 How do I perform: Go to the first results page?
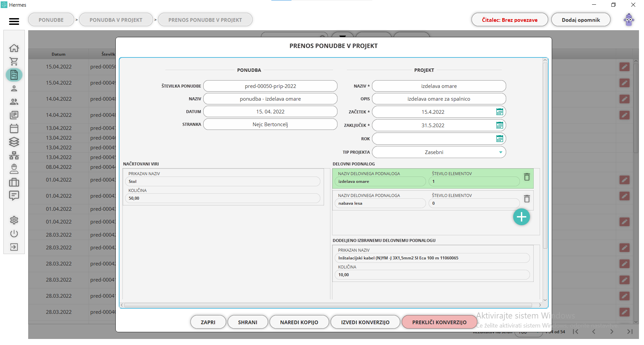[576, 332]
